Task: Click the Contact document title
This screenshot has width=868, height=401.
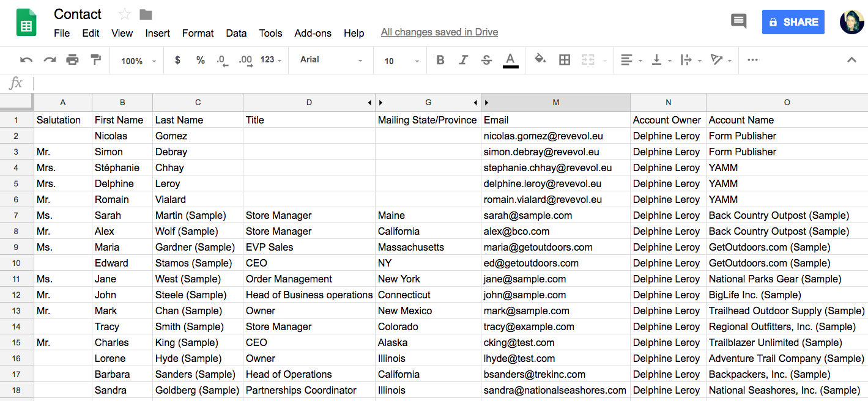Action: (78, 14)
